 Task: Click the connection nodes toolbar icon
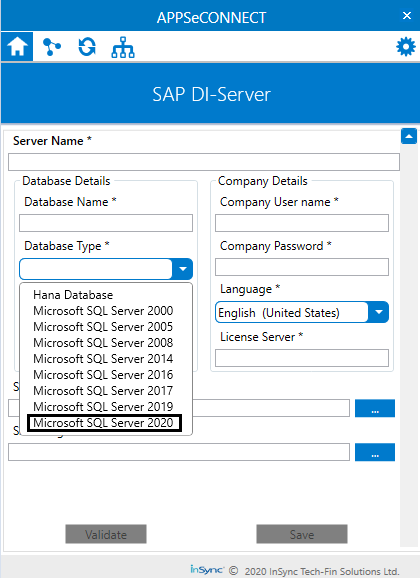52,47
